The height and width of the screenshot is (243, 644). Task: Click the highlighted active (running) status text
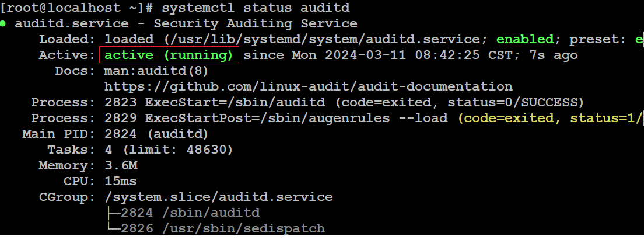(169, 55)
